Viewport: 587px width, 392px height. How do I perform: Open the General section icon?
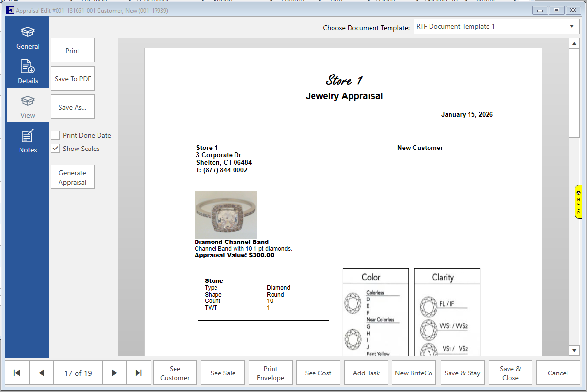tap(28, 32)
